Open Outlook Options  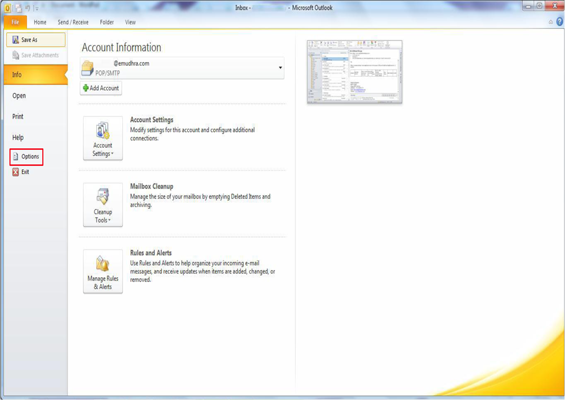coord(26,157)
